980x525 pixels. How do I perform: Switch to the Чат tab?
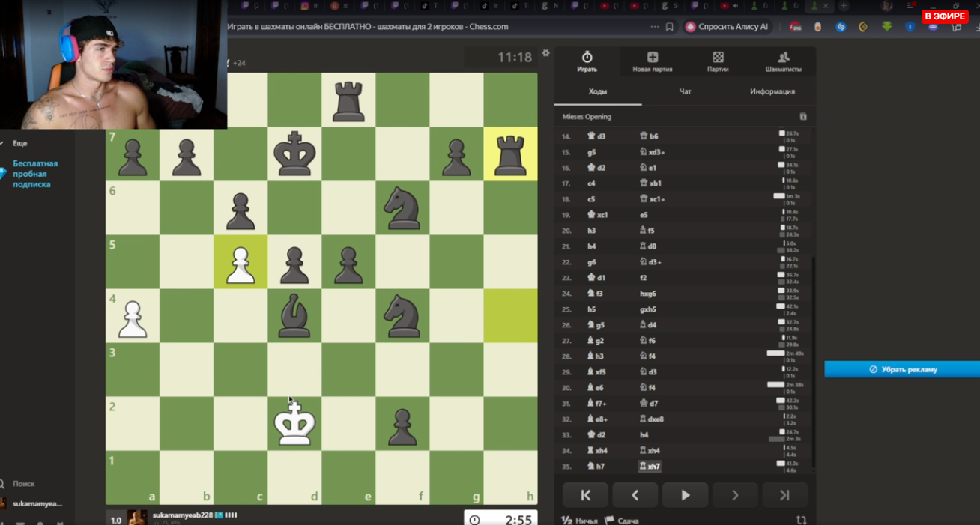pos(685,91)
